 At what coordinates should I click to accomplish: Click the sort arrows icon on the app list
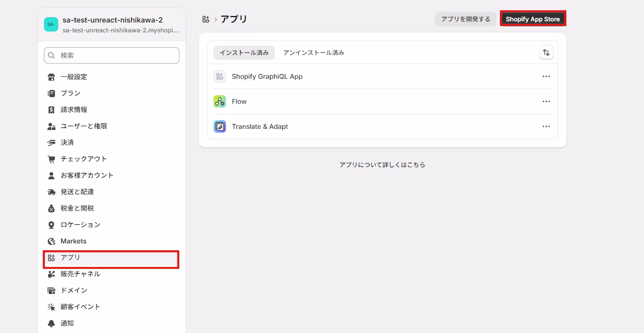pos(546,52)
